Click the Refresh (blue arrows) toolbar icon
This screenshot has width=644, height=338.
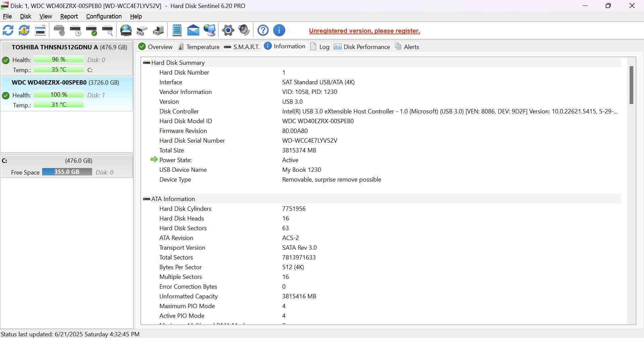point(8,31)
